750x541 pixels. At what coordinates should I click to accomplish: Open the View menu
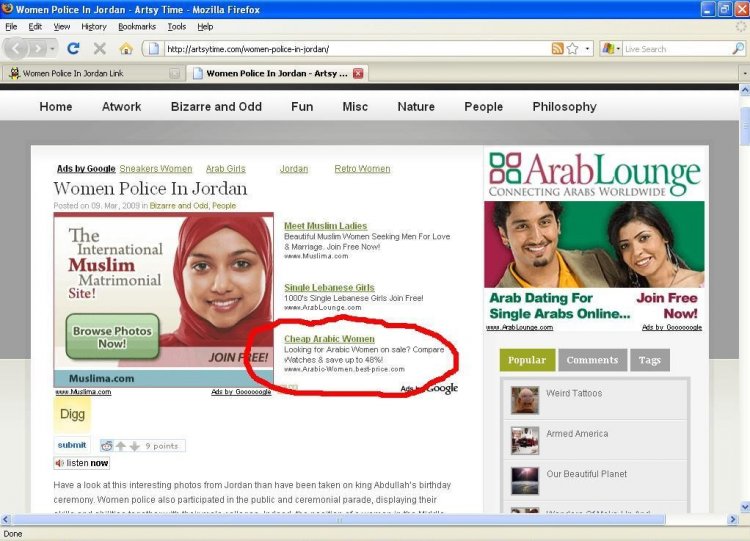(62, 27)
